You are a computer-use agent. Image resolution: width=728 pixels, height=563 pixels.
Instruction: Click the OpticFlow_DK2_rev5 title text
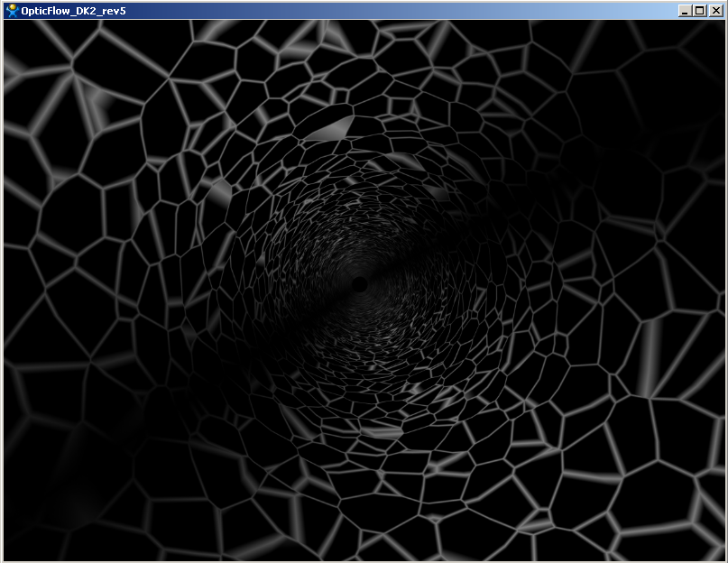[66, 11]
